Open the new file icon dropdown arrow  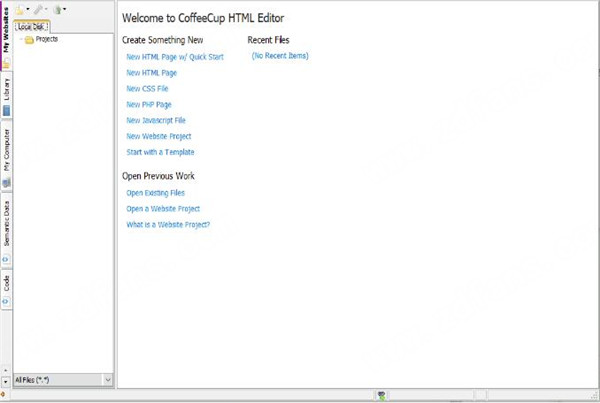[28, 9]
